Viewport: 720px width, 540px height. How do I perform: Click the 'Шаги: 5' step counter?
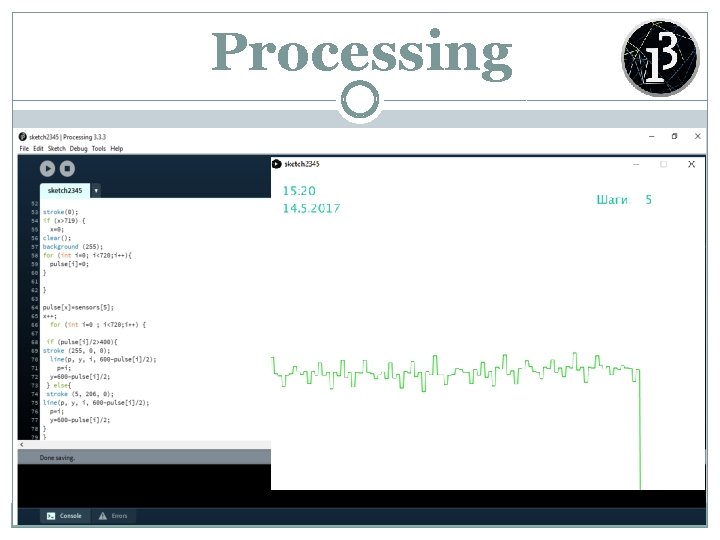[x=624, y=199]
